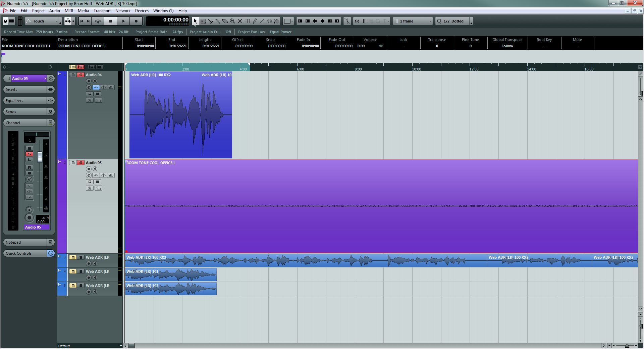Viewport: 644px width, 349px height.
Task: Mute the Audio 04 track
Action: (73, 75)
